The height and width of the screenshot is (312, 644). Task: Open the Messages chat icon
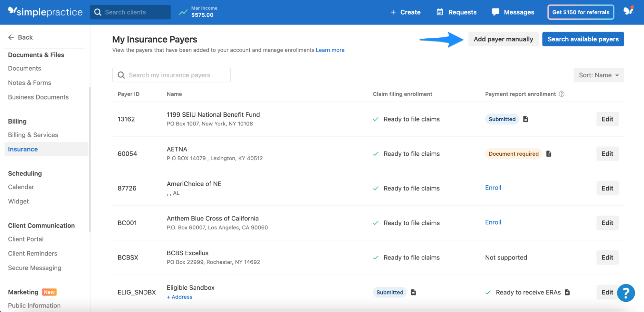point(495,12)
